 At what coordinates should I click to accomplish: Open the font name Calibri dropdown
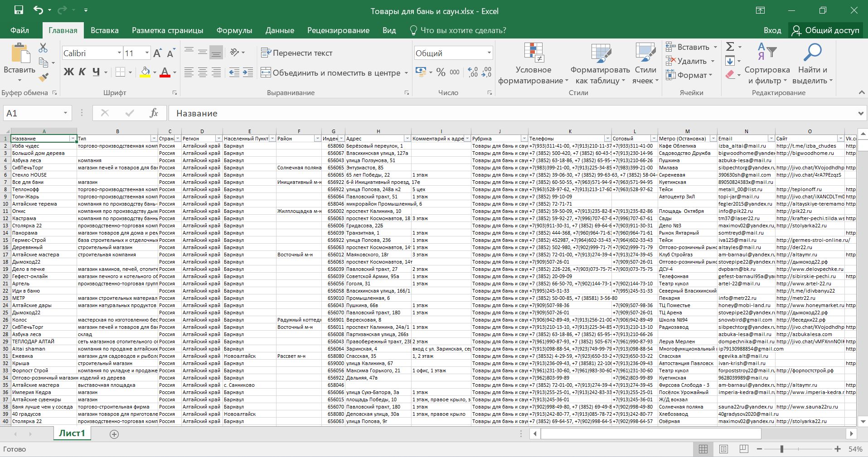pos(119,53)
